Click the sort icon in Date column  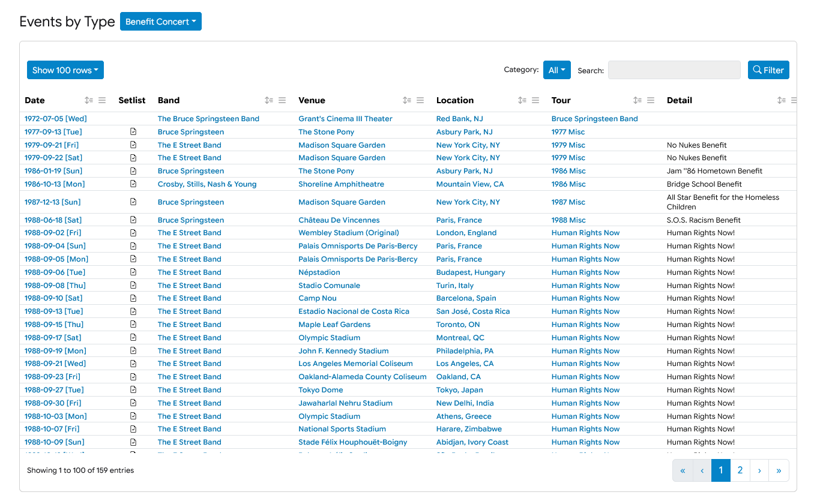[x=89, y=100]
